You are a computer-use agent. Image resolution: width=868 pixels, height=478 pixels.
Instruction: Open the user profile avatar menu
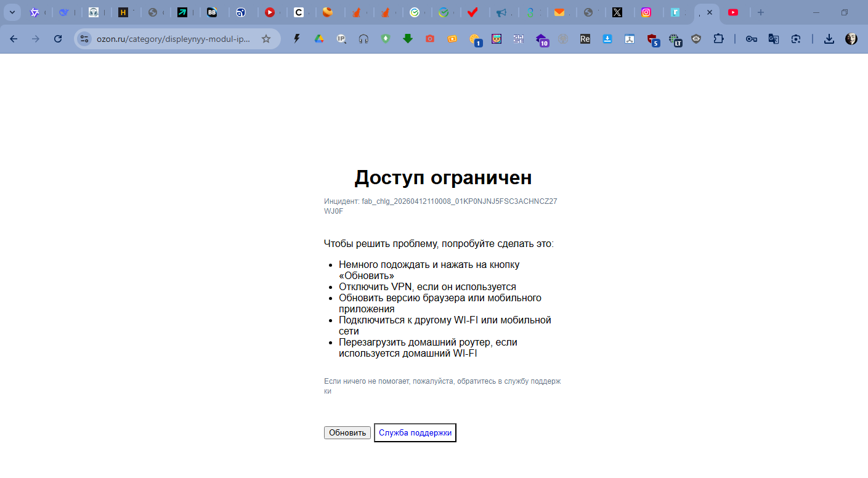point(851,39)
